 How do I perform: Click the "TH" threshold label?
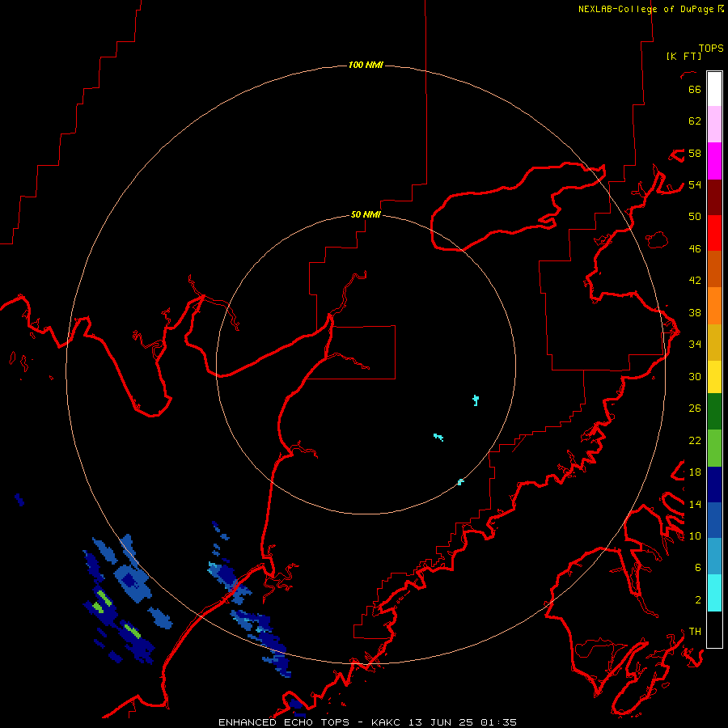pos(695,632)
